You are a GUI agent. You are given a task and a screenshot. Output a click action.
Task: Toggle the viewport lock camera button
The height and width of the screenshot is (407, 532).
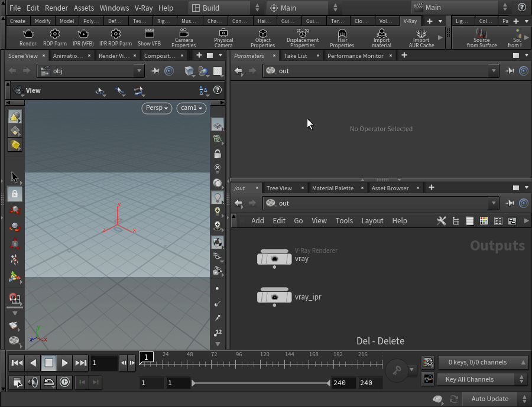(x=218, y=154)
